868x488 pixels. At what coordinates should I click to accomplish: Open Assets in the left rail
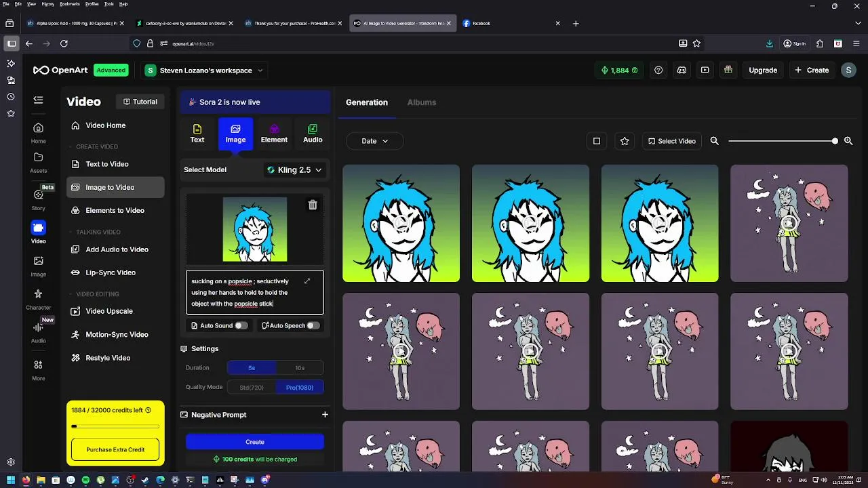tap(38, 163)
